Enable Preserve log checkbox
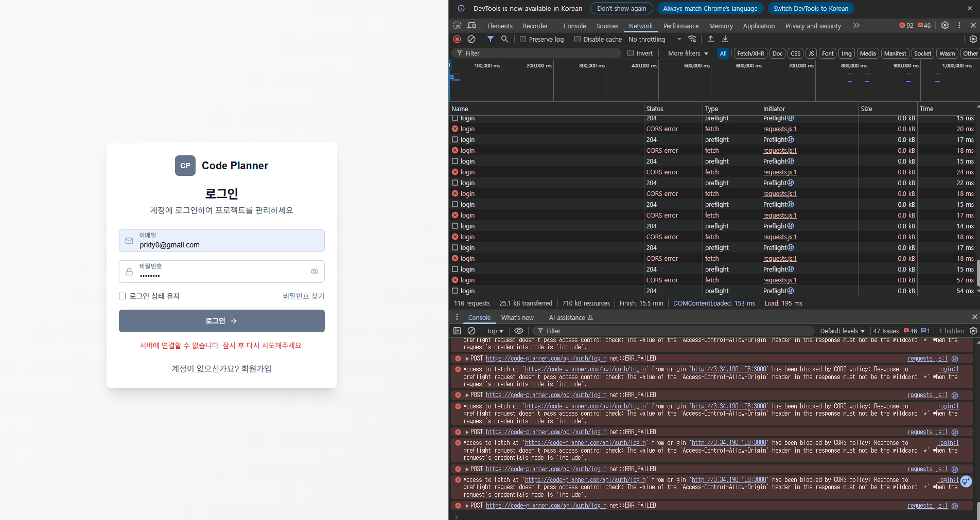This screenshot has height=520, width=980. tap(523, 39)
